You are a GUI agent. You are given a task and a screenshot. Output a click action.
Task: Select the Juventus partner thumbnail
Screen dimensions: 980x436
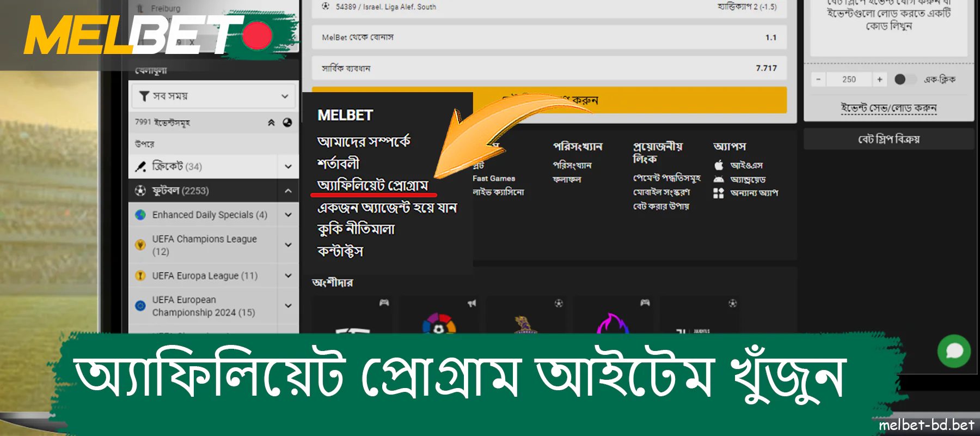(x=700, y=315)
